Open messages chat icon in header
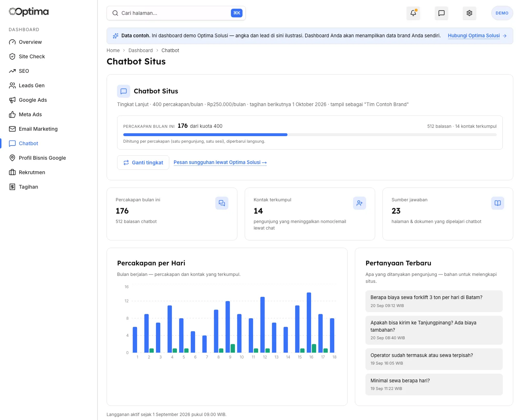 (x=442, y=13)
